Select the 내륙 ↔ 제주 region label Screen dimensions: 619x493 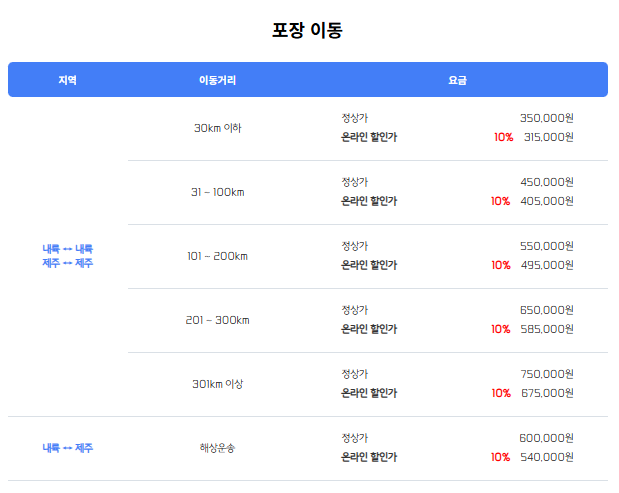(68, 448)
